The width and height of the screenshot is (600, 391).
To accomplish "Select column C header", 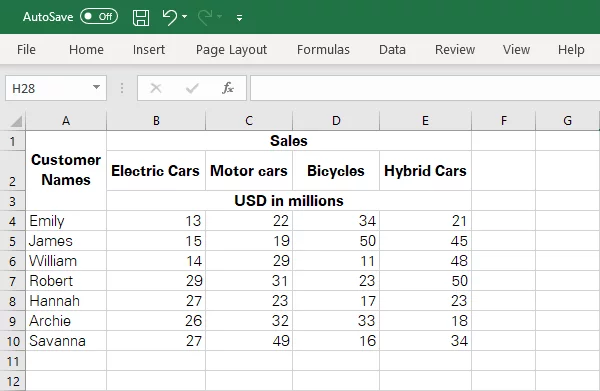I will [249, 121].
